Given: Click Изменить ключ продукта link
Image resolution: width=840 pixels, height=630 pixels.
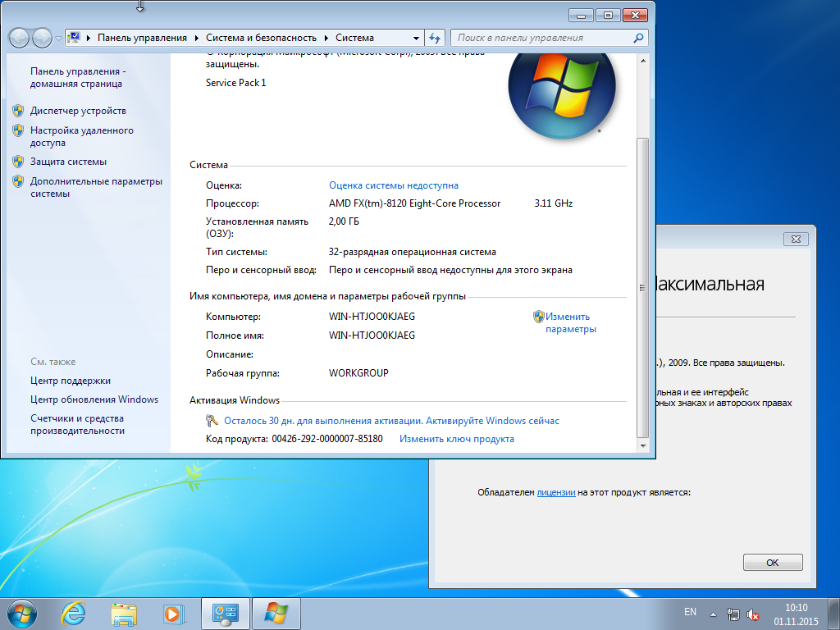Looking at the screenshot, I should 457,440.
